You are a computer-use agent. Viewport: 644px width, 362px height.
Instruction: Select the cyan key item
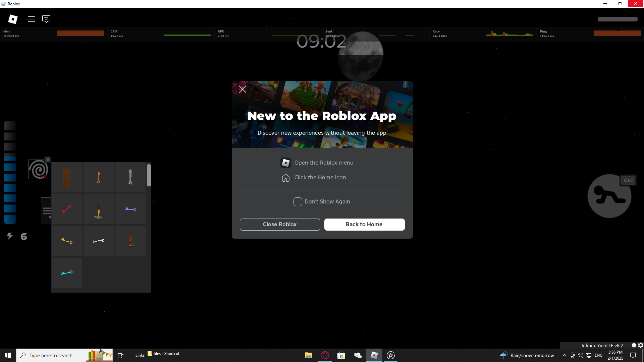click(66, 273)
